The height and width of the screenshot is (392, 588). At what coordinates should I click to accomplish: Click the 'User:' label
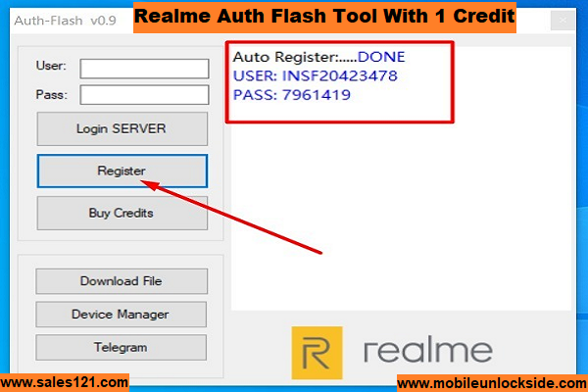[x=51, y=66]
